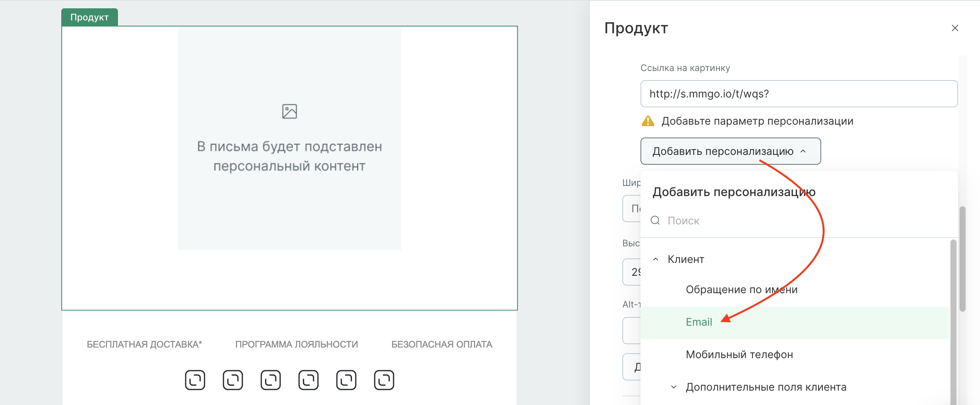The width and height of the screenshot is (980, 405).
Task: Click ПРОГРАММА ЛОЯЛЬНОСТИ link
Action: click(x=296, y=344)
